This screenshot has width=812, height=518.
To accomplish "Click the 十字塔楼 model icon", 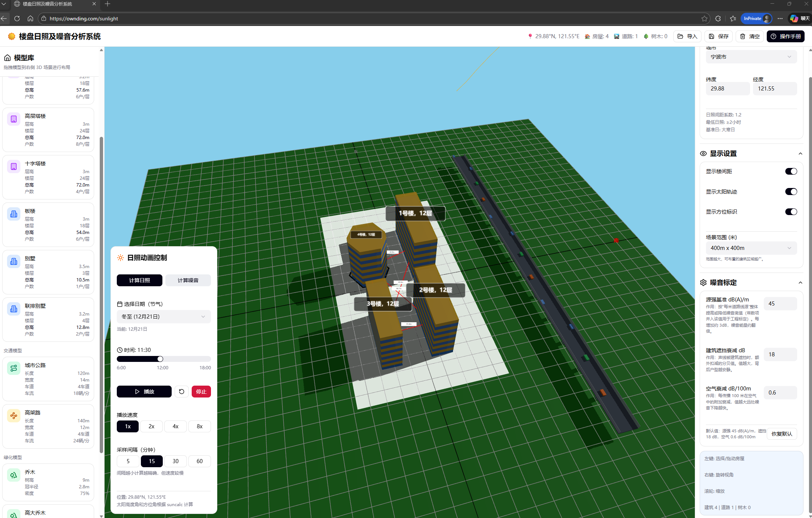I will click(14, 166).
